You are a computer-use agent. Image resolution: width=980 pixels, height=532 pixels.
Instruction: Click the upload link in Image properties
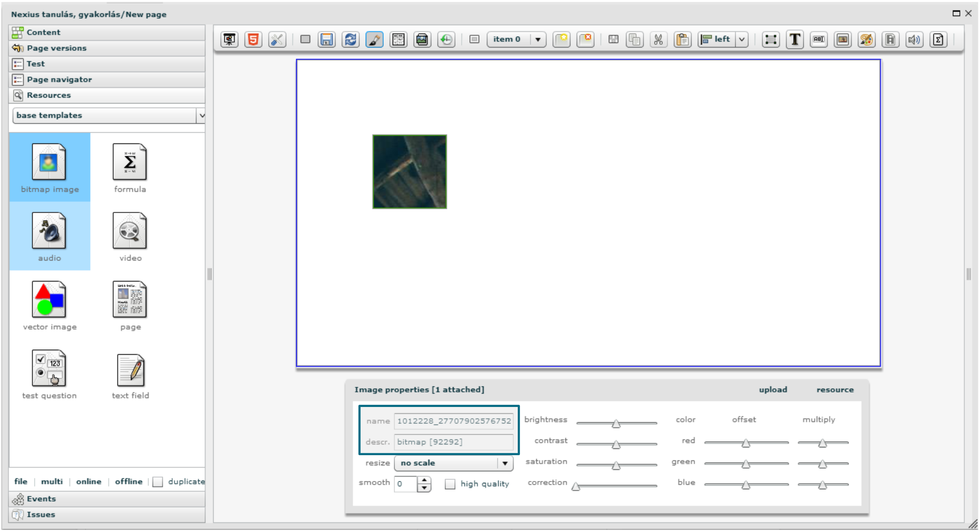pyautogui.click(x=772, y=390)
